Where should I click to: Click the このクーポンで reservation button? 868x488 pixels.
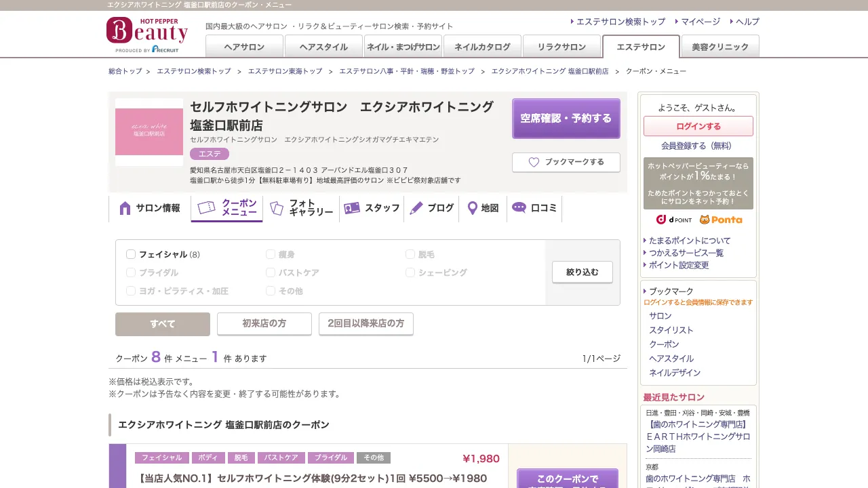pyautogui.click(x=568, y=479)
